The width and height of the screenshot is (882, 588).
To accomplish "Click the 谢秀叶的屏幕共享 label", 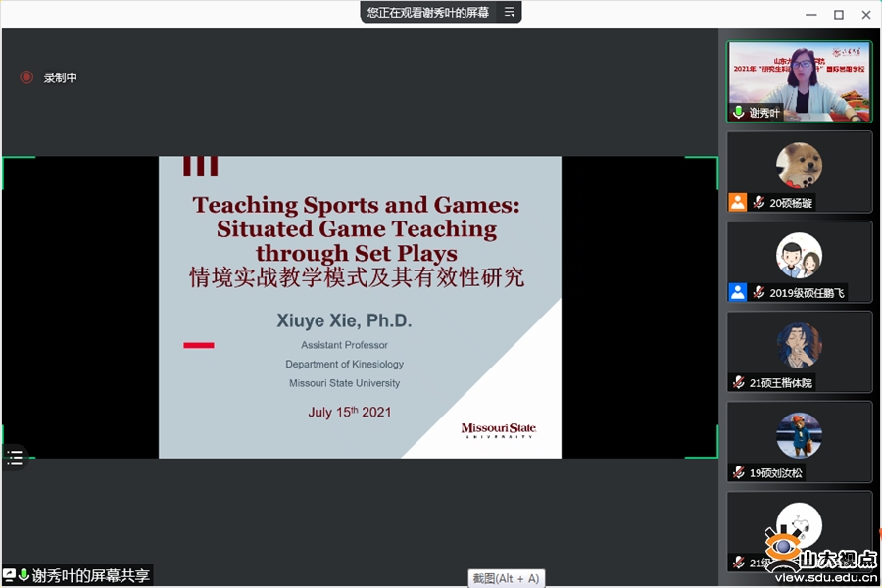I will click(x=91, y=575).
